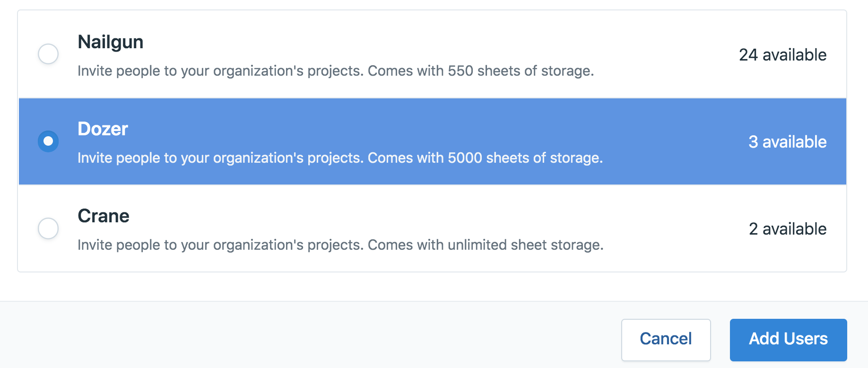Click the 3 available label for Dozer
The width and height of the screenshot is (868, 368).
788,141
